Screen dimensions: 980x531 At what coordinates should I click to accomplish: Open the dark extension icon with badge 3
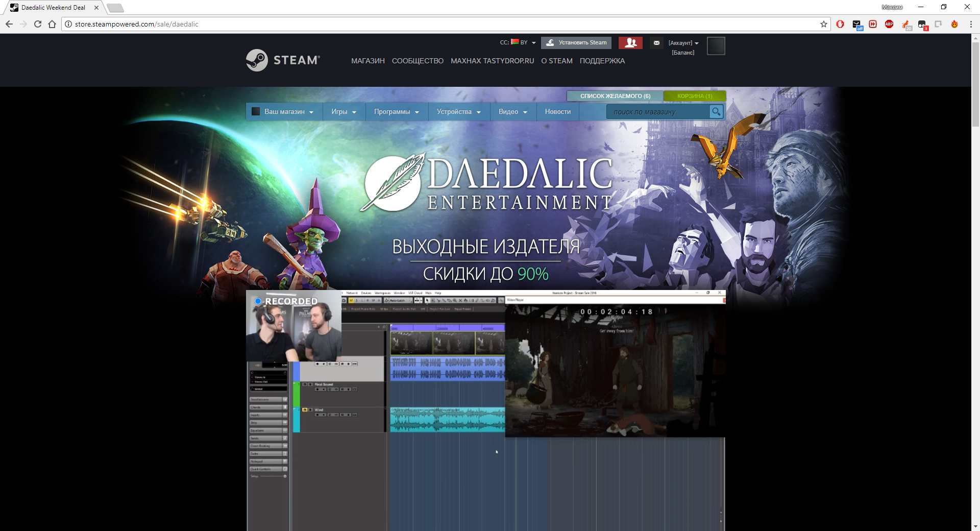[x=922, y=25]
